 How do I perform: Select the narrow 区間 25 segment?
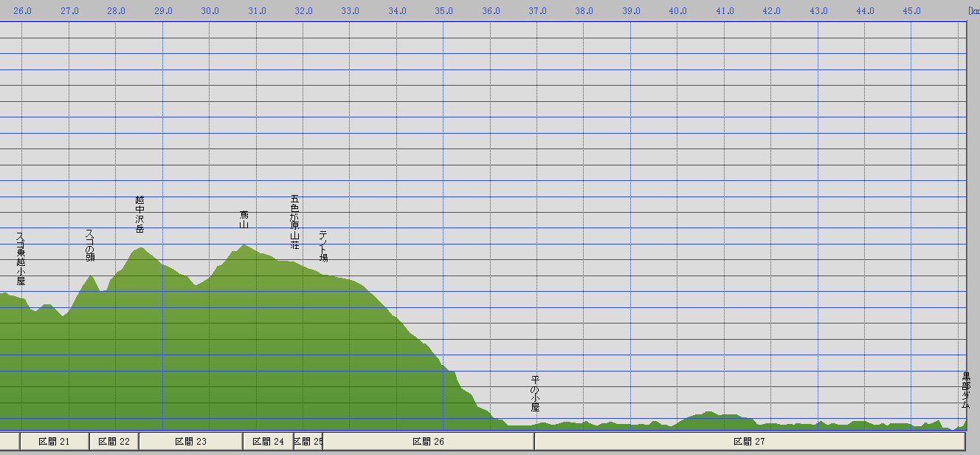[308, 442]
